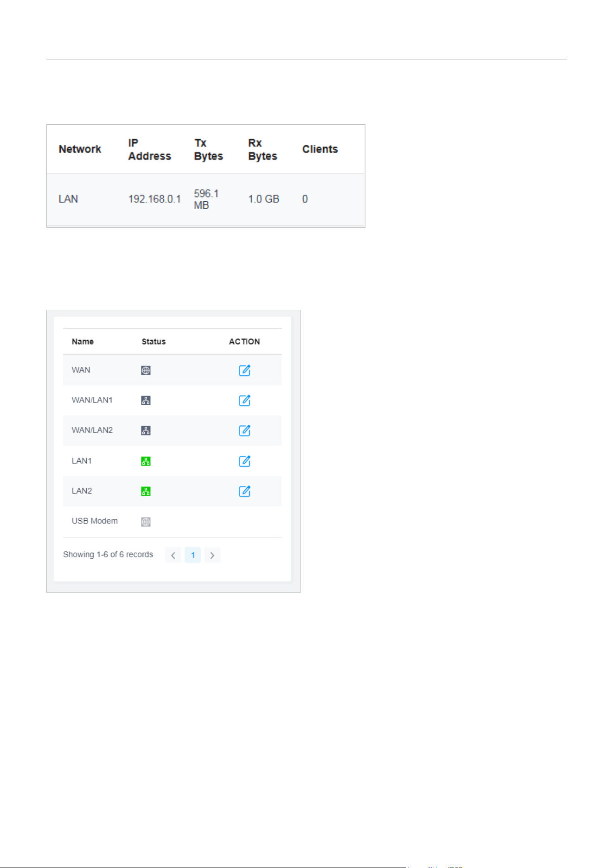Go to previous page of records
Image resolution: width=614 pixels, height=868 pixels.
click(x=173, y=555)
